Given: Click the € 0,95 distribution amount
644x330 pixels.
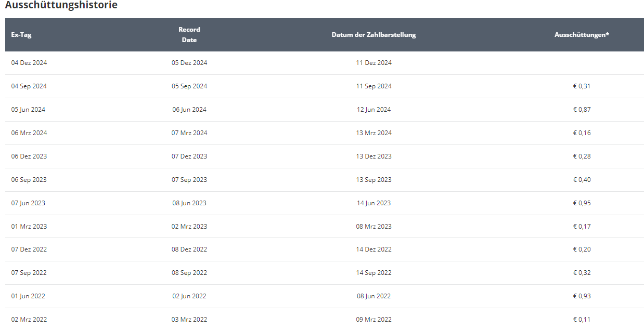Looking at the screenshot, I should (x=582, y=203).
